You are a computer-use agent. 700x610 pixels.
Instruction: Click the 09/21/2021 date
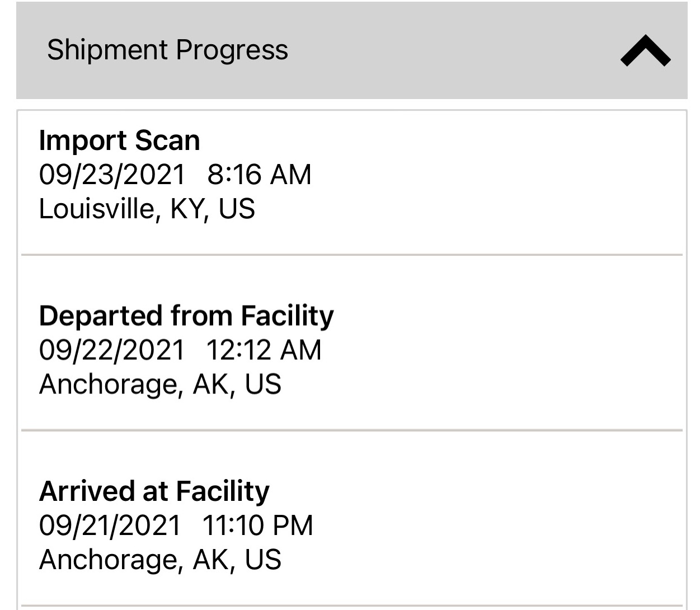110,525
